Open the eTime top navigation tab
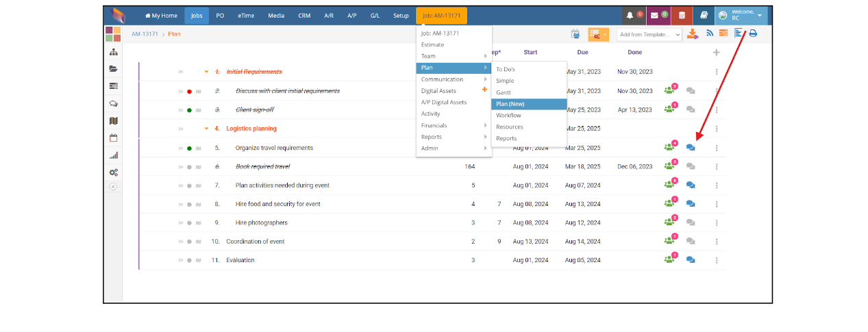This screenshot has height=332, width=868. click(246, 15)
